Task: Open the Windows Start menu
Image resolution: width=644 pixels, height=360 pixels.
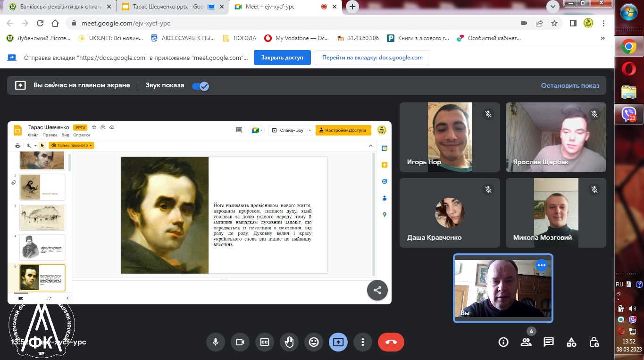Action: (x=629, y=13)
